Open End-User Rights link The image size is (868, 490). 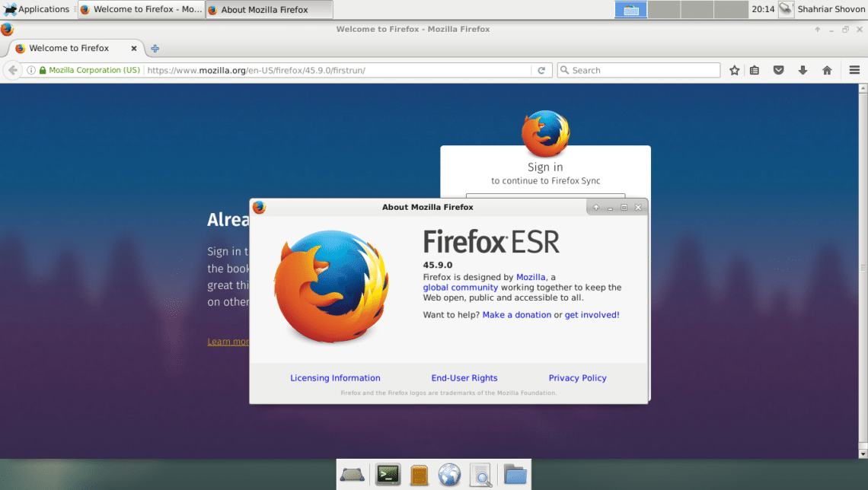464,377
